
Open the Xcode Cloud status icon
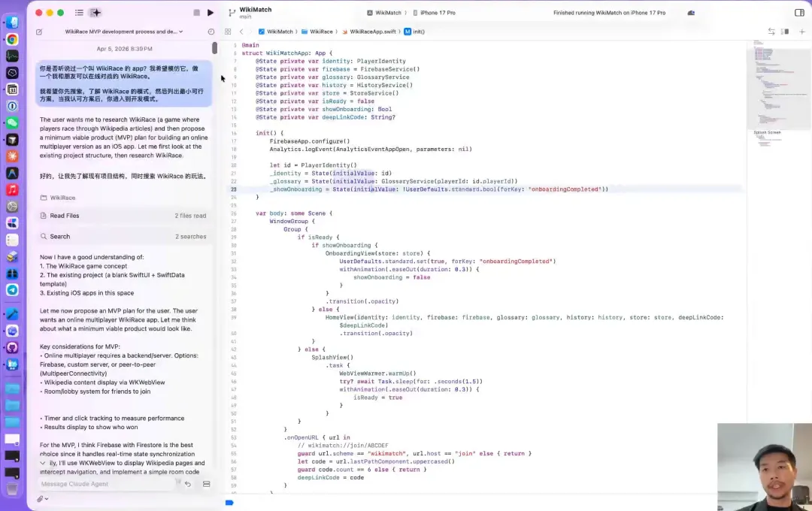tap(691, 13)
